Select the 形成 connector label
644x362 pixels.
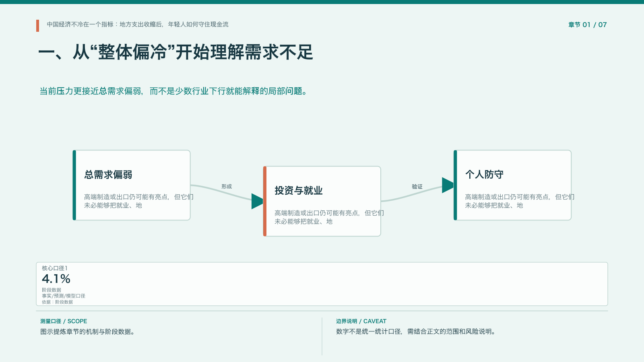(227, 187)
